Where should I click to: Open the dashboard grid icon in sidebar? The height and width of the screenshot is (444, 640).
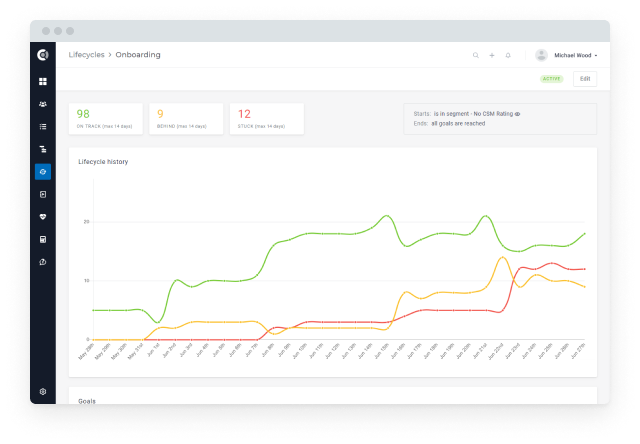(x=43, y=82)
